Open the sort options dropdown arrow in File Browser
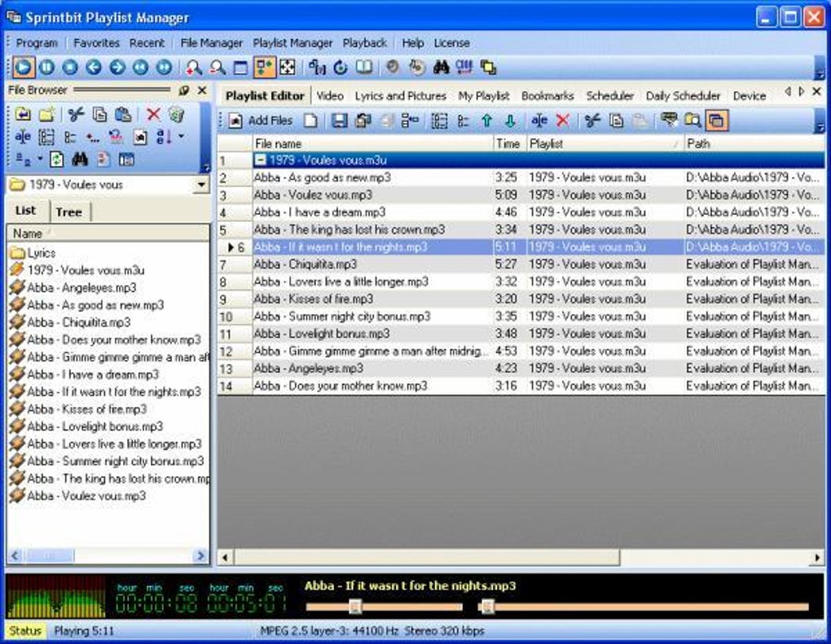The image size is (831, 644). click(x=182, y=136)
